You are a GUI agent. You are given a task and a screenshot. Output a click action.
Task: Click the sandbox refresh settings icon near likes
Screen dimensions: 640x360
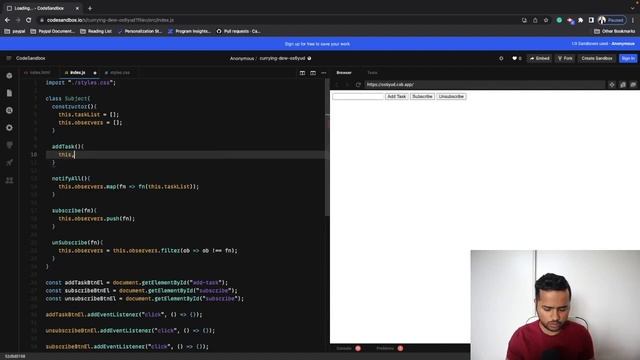[x=501, y=58]
